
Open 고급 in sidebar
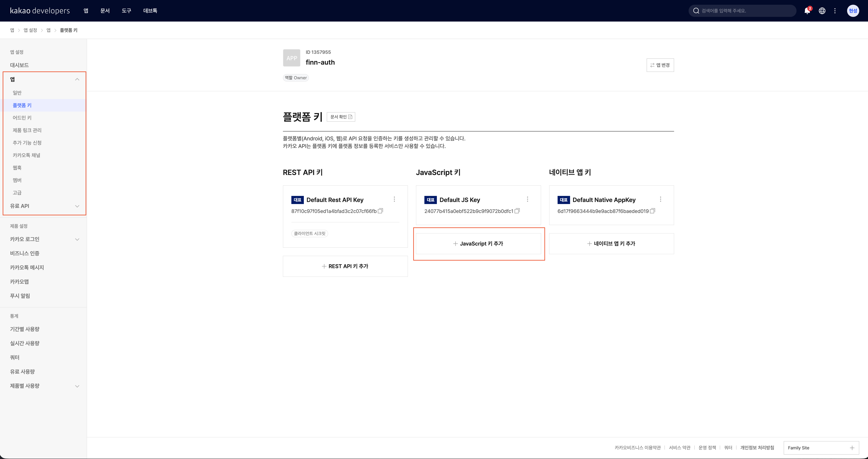click(x=17, y=193)
